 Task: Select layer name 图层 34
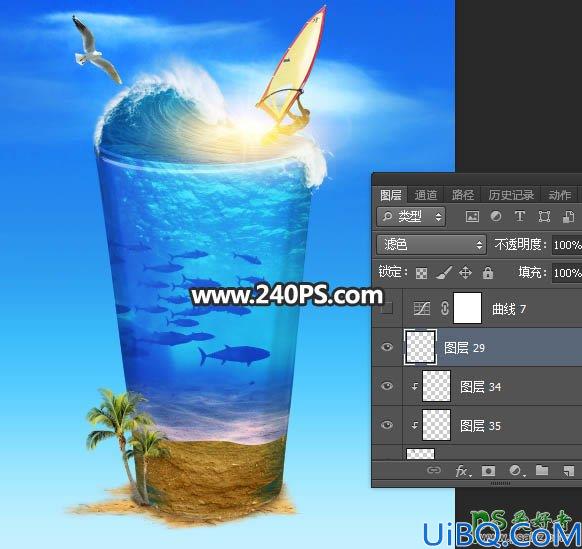click(x=480, y=387)
